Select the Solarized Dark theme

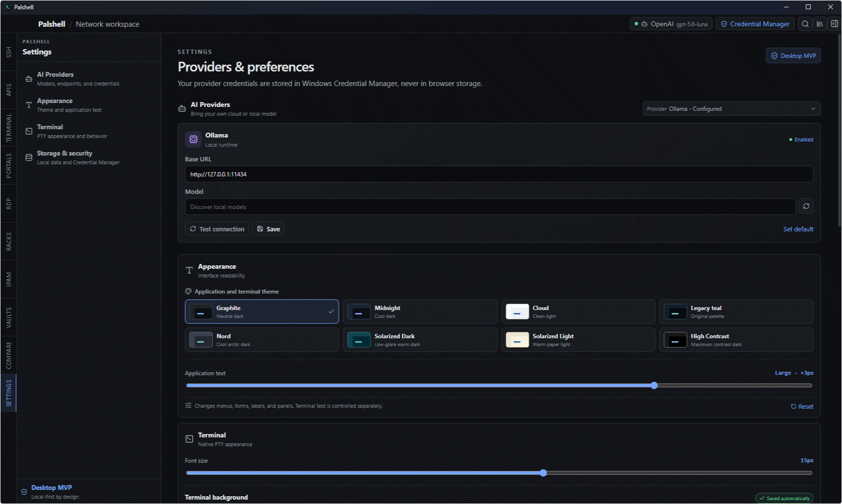point(420,340)
